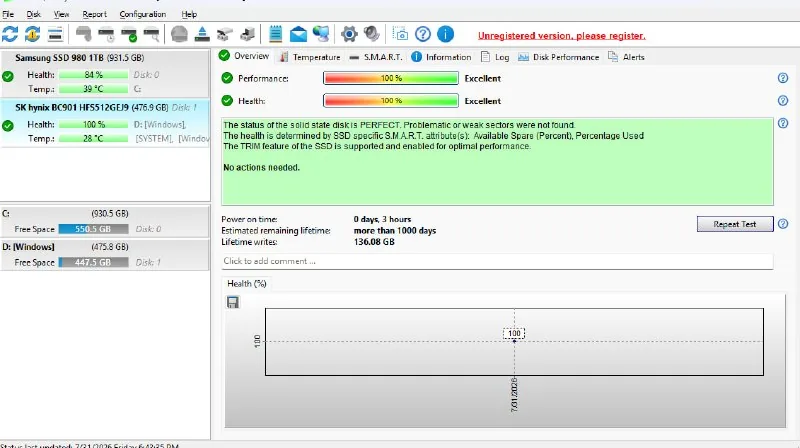
Task: Open the File menu
Action: [8, 14]
